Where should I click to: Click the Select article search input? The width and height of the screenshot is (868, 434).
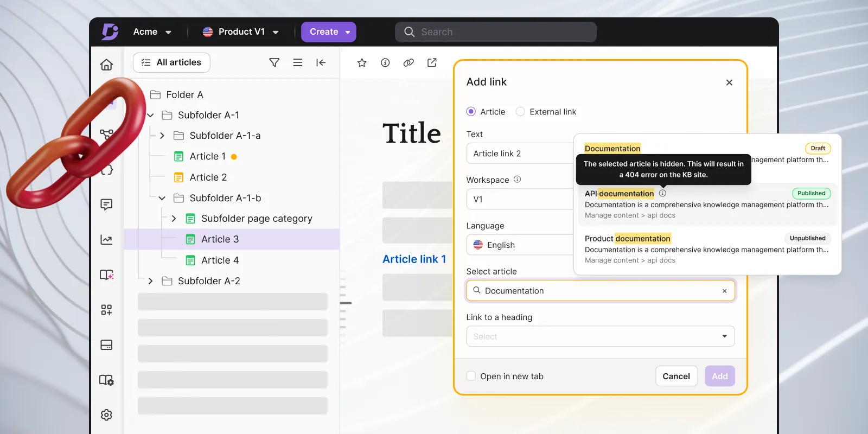601,291
